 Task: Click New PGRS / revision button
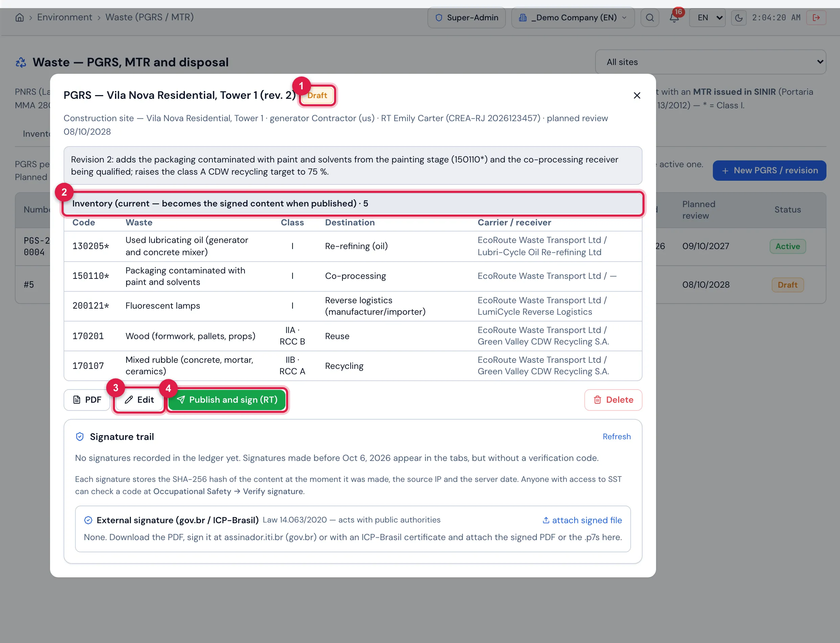(x=769, y=171)
